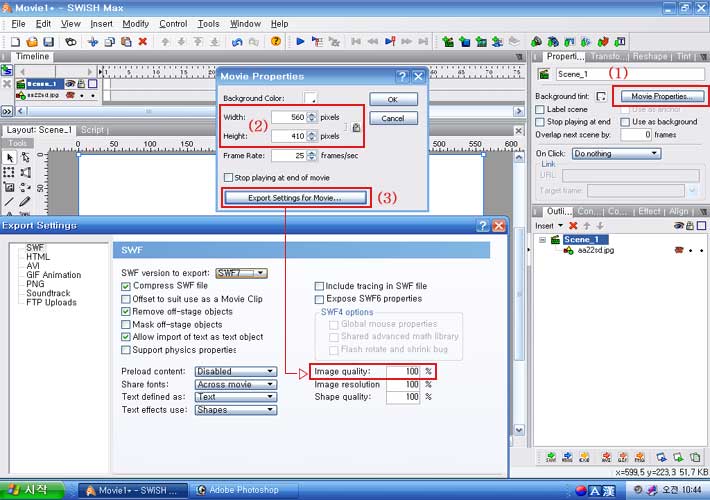
Task: Click the Open file toolbar icon
Action: (32, 42)
